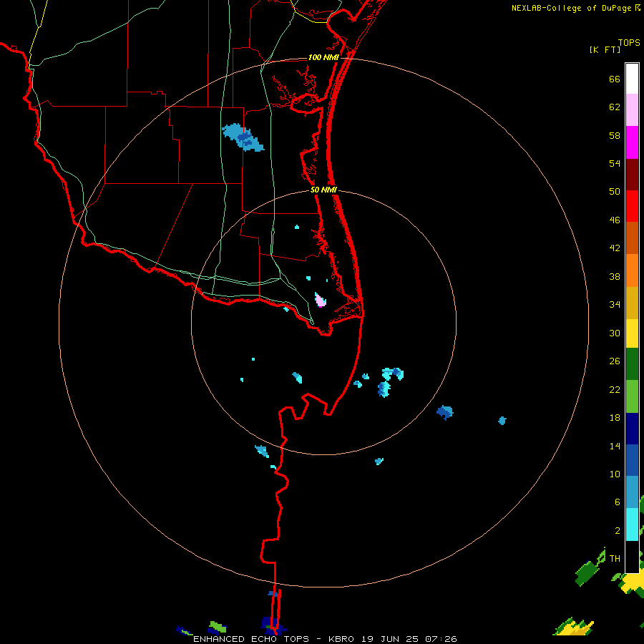
Task: Click the light pink legend swatch
Action: pyautogui.click(x=632, y=110)
